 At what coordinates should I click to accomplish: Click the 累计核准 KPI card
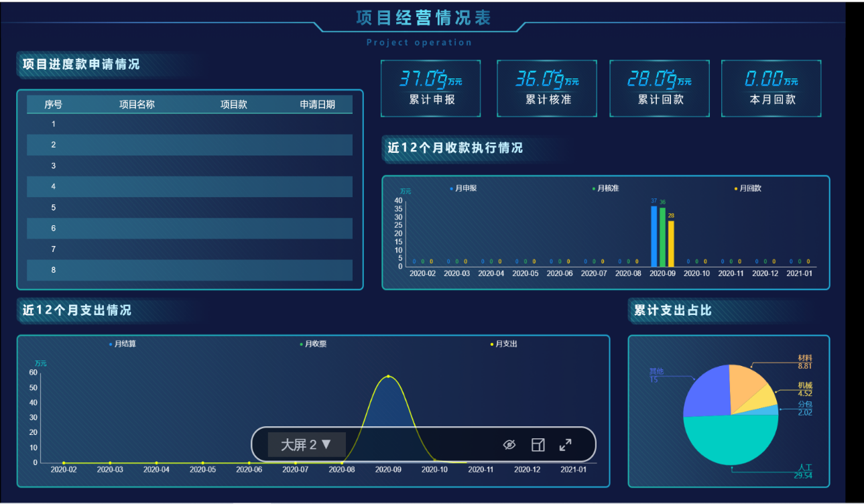[547, 88]
